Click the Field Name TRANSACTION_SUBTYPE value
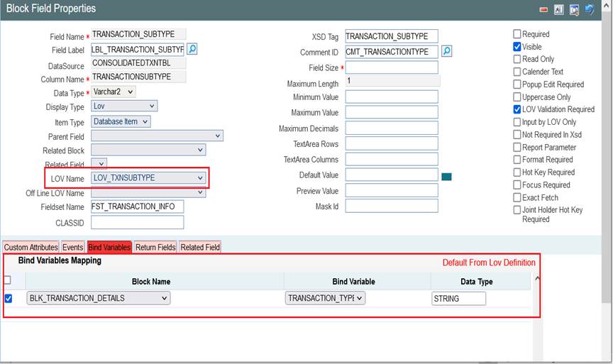 [139, 34]
